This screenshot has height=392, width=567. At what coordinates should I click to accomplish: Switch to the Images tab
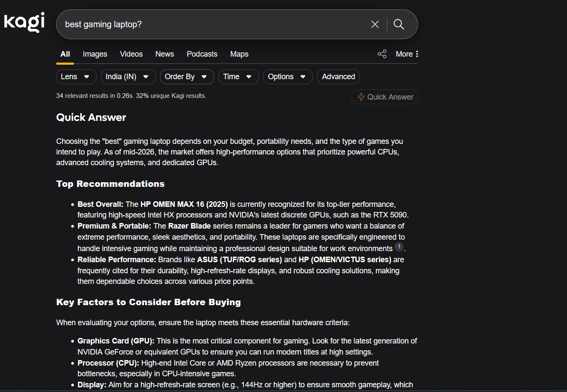click(x=95, y=54)
